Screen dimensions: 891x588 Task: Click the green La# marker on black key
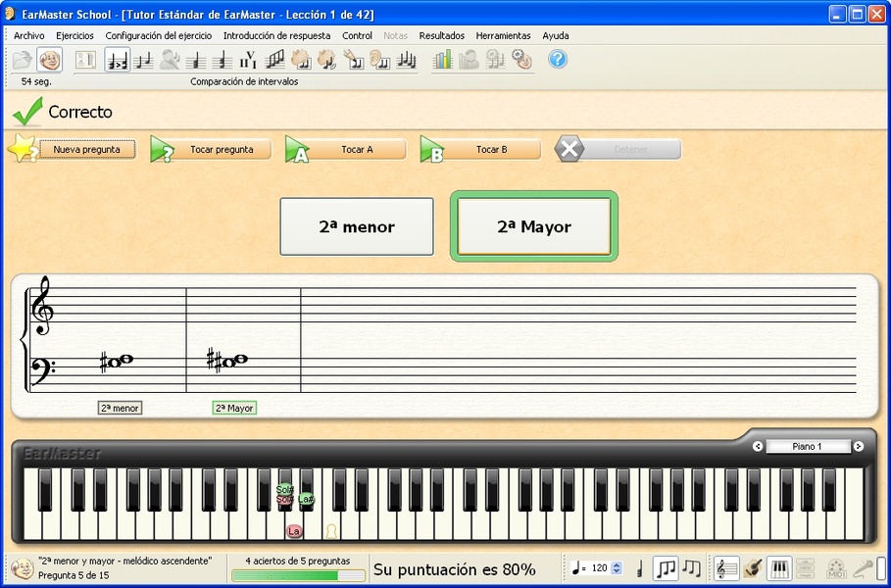tap(306, 499)
